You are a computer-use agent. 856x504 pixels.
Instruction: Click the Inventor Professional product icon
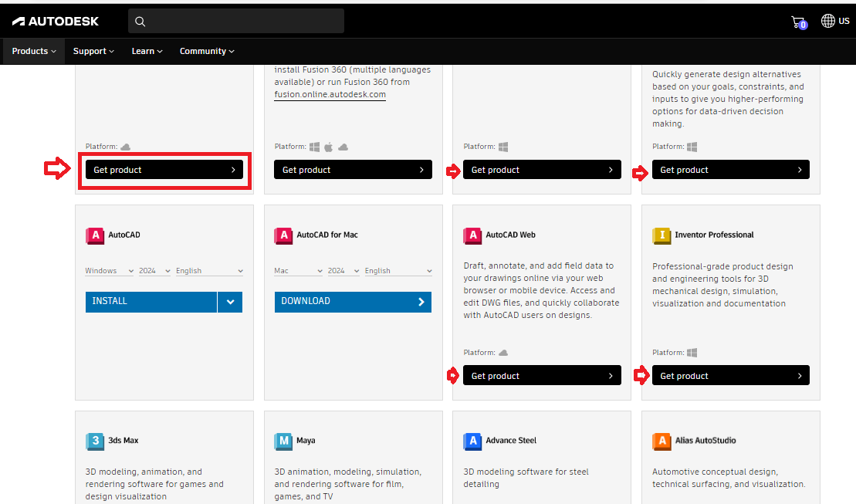(661, 235)
